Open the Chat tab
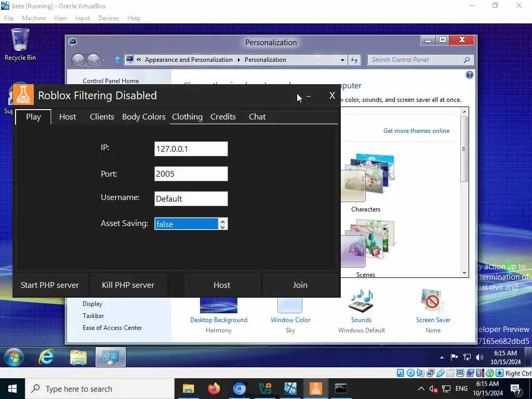532x399 pixels. coord(257,117)
